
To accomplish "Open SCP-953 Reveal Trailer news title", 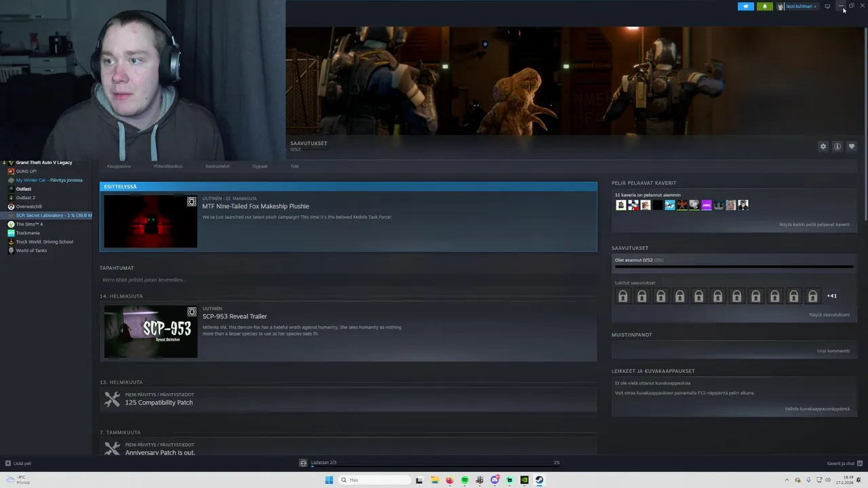I will [235, 317].
